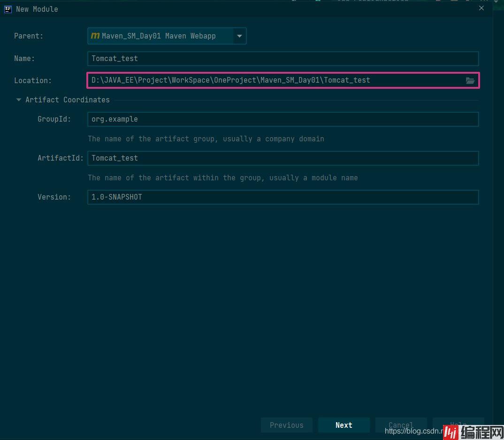Open the Parent dropdown arrow
Image resolution: width=504 pixels, height=440 pixels.
coord(239,36)
